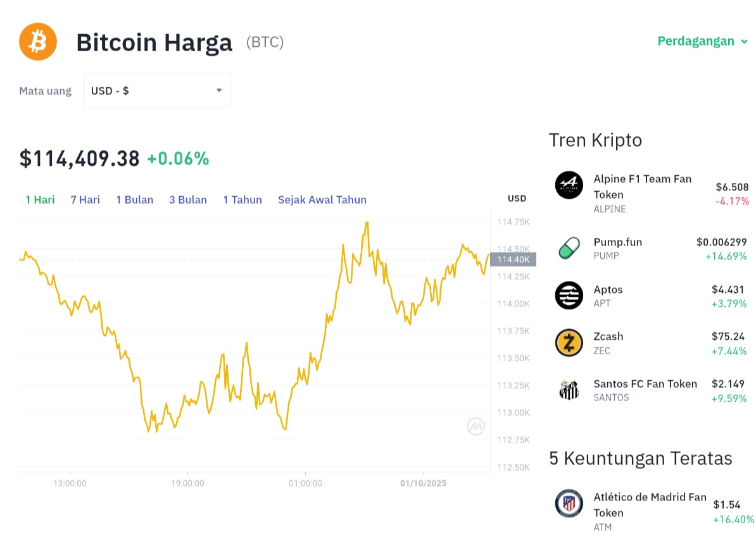Screen dimensions: 756x534
Task: Click the Aptos coin icon
Action: coord(569,295)
